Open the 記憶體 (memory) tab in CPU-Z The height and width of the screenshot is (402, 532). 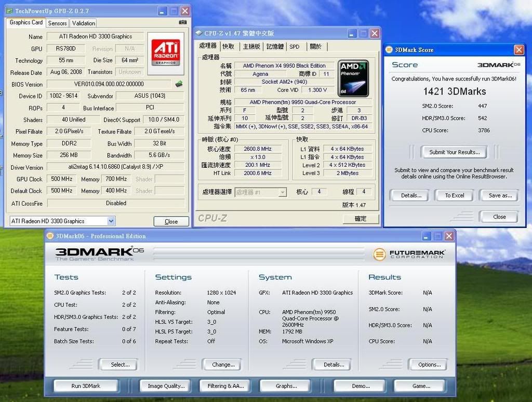[275, 46]
